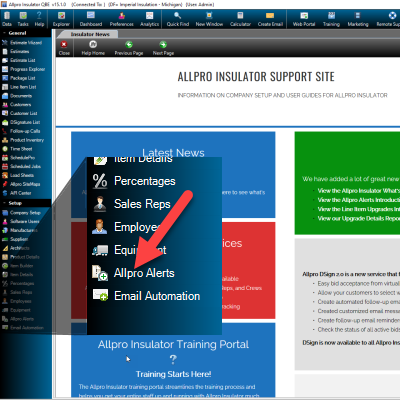Viewport: 400px width, 400px height.
Task: Open View our Upgrade Details Report link
Action: [359, 218]
